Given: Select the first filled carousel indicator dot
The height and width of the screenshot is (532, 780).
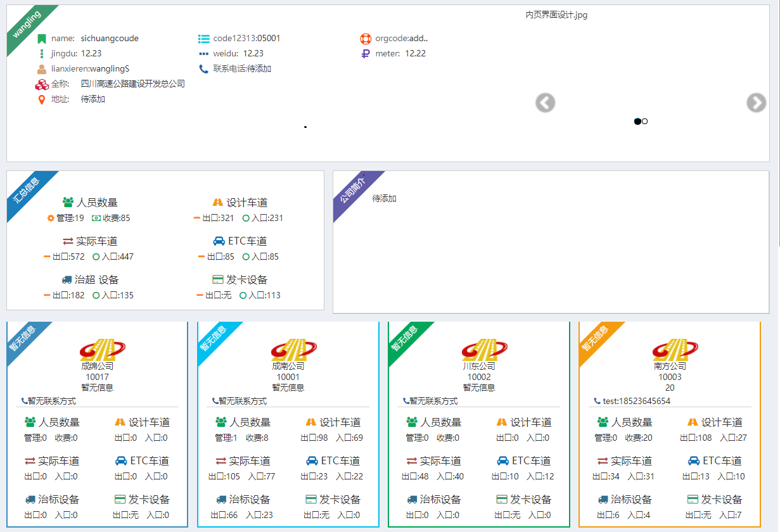Looking at the screenshot, I should [637, 121].
